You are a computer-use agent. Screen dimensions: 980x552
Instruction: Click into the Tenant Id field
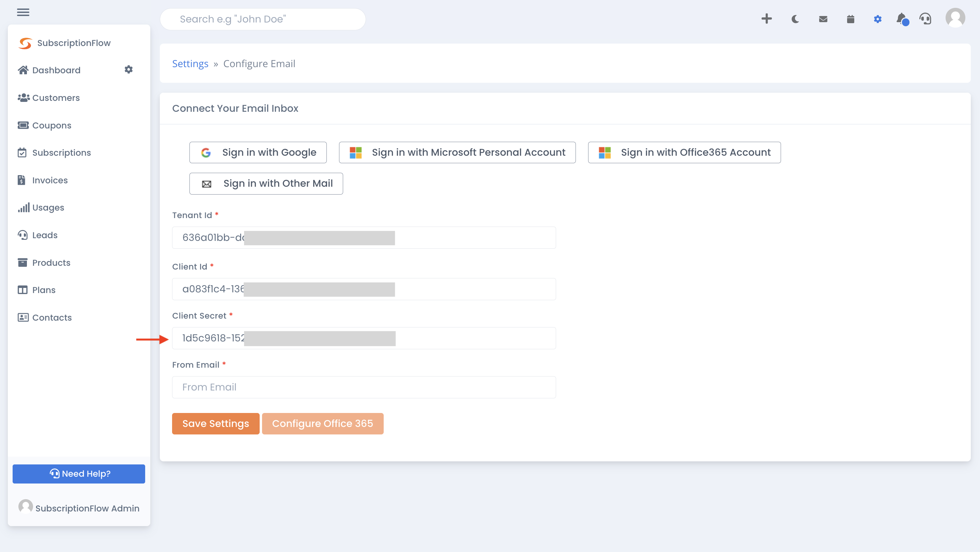364,238
